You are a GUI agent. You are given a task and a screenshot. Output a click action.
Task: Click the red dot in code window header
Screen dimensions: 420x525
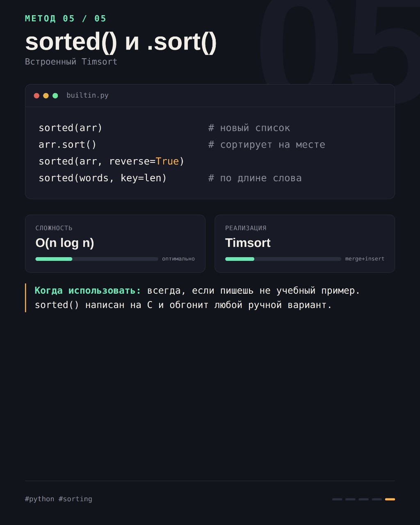pyautogui.click(x=37, y=96)
